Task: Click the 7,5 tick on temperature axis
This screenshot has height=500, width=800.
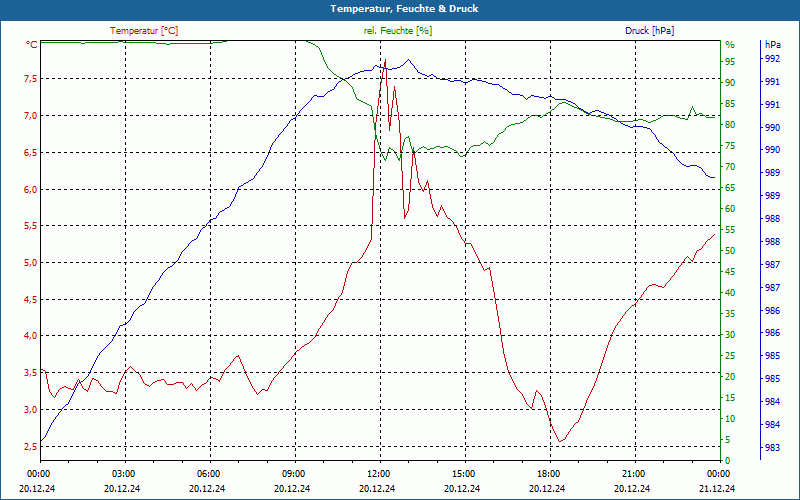Action: pyautogui.click(x=29, y=79)
